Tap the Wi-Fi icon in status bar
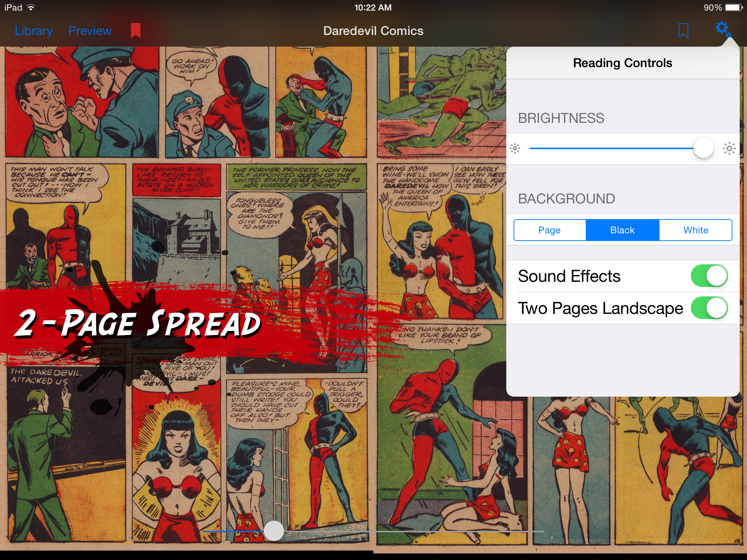747x560 pixels. (x=31, y=7)
